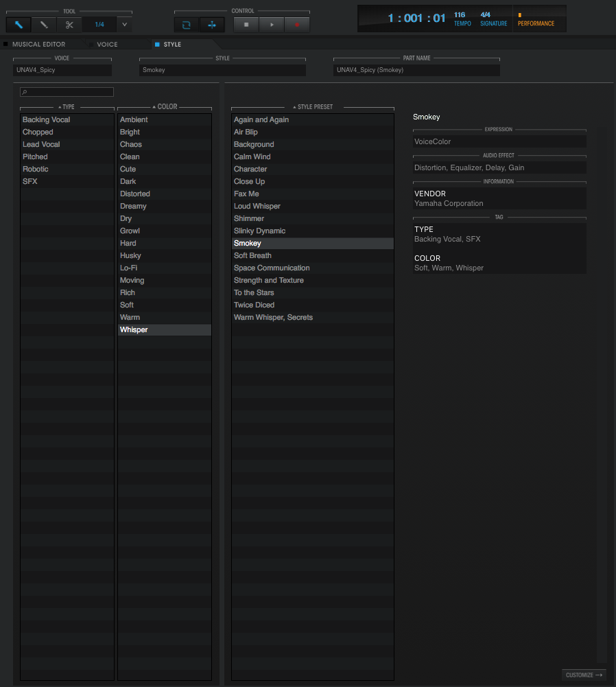Viewport: 616px width, 687px height.
Task: Sort by the Type column header
Action: pyautogui.click(x=67, y=107)
